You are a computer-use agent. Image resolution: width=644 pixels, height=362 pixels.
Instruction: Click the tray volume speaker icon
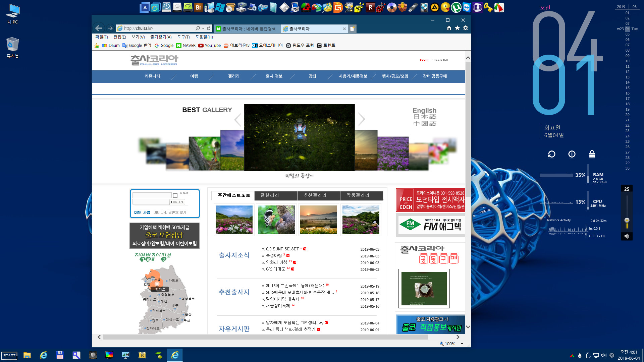(x=604, y=355)
